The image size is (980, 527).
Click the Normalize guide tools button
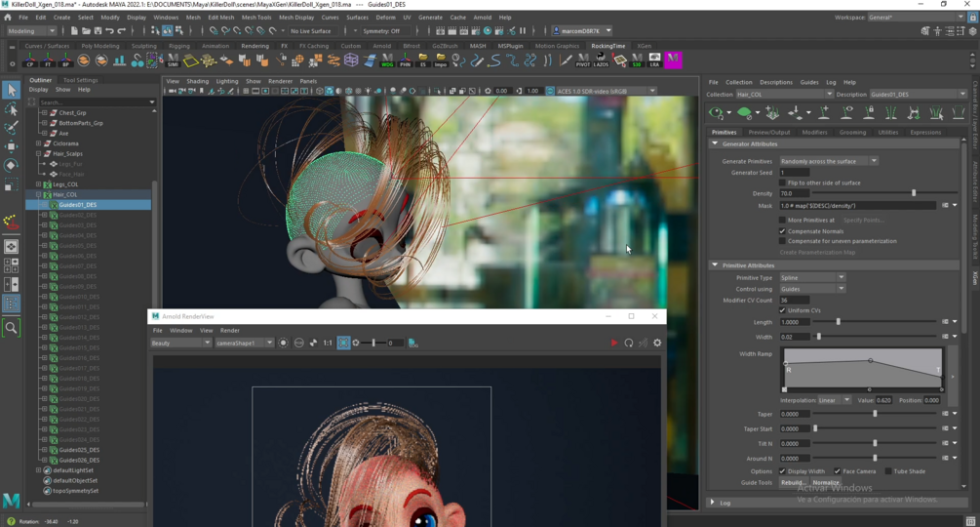[x=826, y=483]
